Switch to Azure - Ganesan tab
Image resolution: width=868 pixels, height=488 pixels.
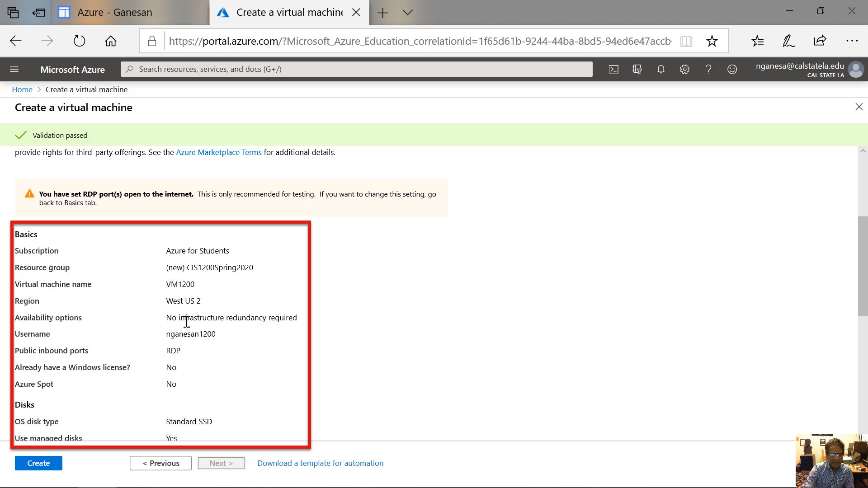(x=115, y=12)
